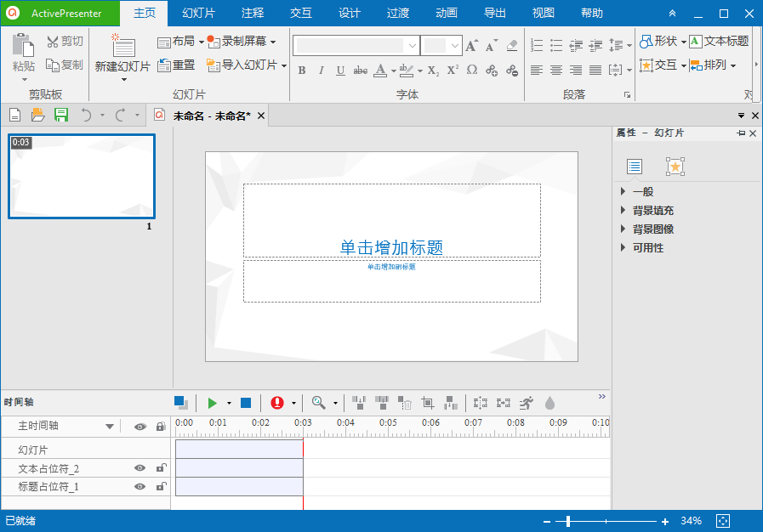
Task: Switch to the 幻灯片 ribbon tab
Action: point(198,13)
